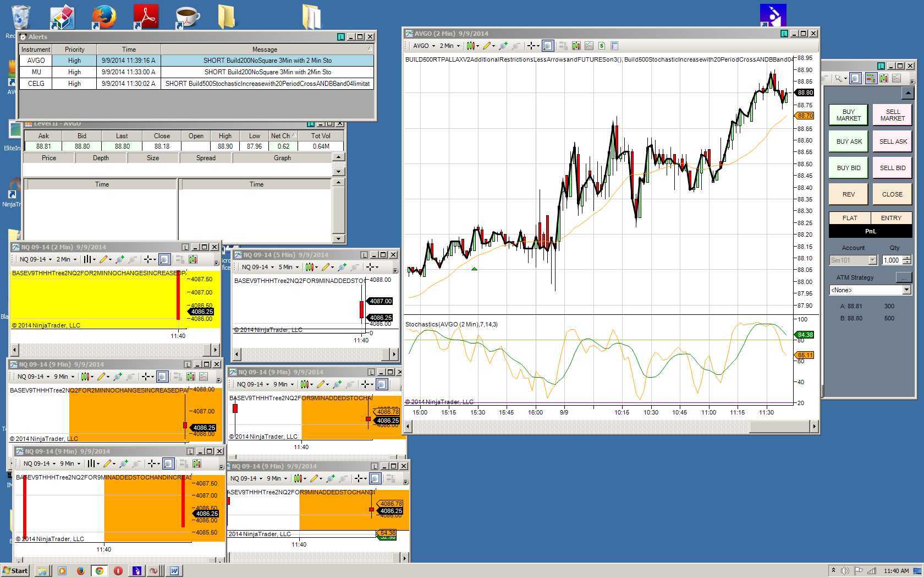Click the teal link icon in AVGO chart title bar

784,34
